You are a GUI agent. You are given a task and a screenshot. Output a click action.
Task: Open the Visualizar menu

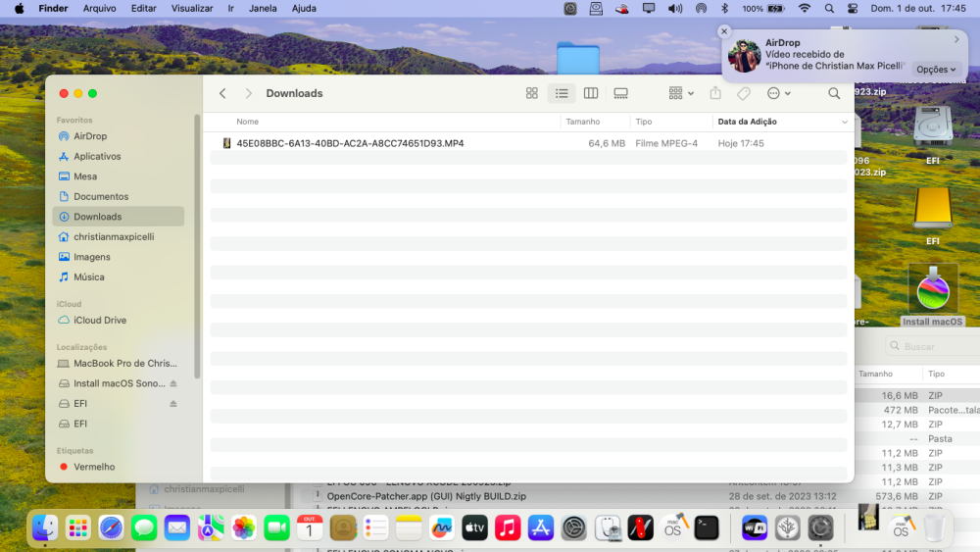[x=192, y=8]
